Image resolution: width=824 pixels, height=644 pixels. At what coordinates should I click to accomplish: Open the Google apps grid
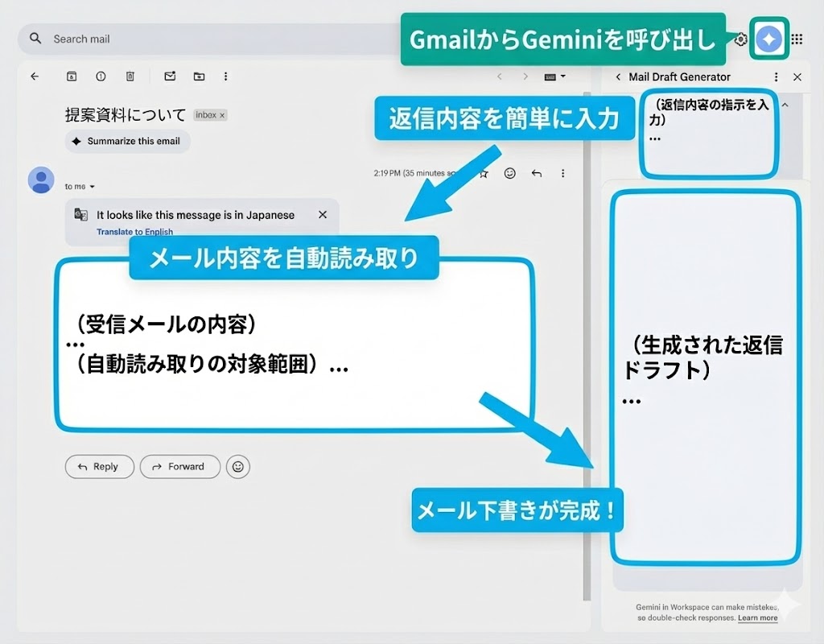pyautogui.click(x=797, y=39)
